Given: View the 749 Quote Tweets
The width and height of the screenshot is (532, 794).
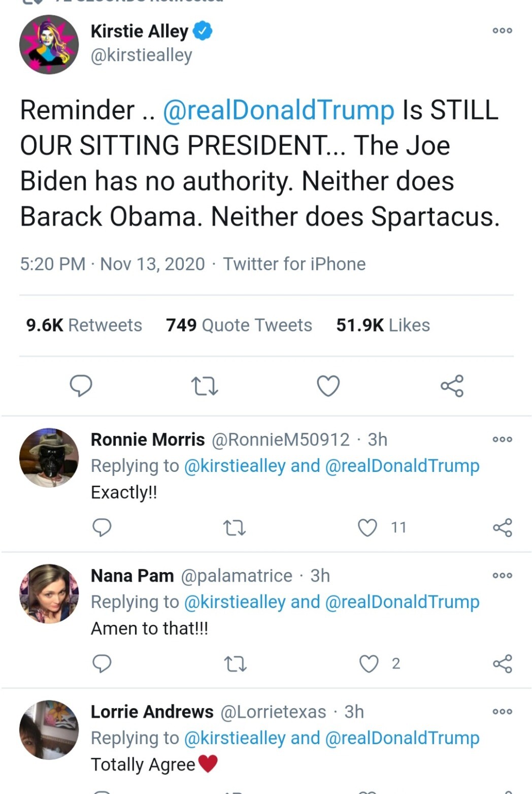Looking at the screenshot, I should coord(239,325).
